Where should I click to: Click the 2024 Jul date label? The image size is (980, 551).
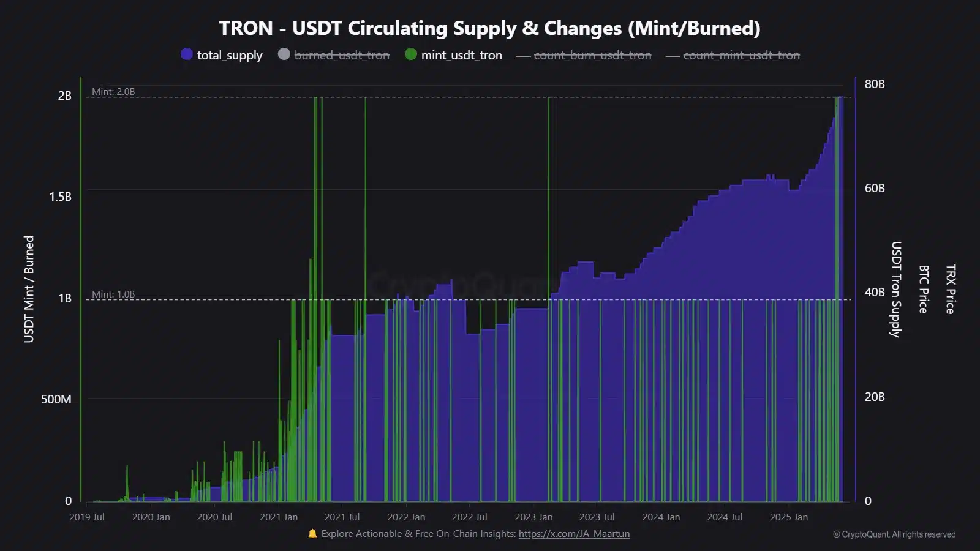[725, 517]
